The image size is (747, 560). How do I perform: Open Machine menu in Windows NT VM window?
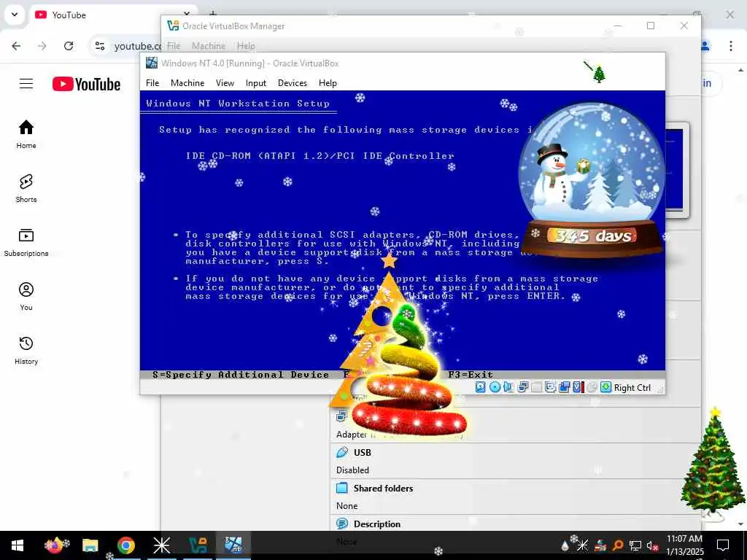[x=187, y=83]
